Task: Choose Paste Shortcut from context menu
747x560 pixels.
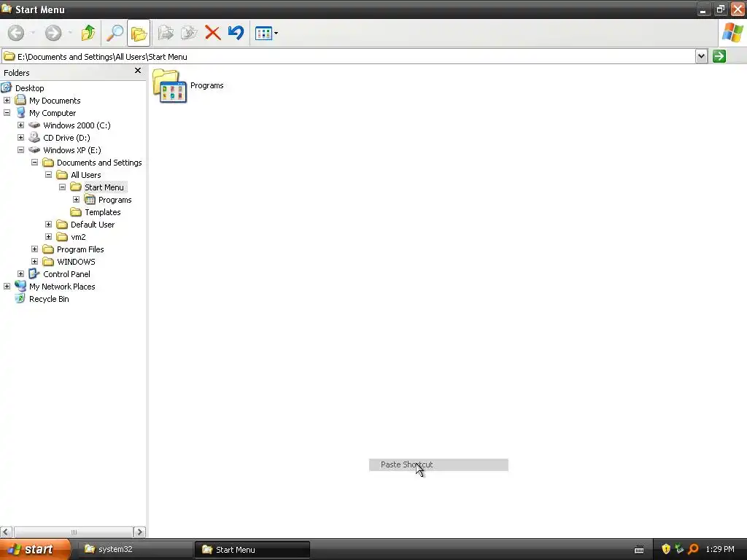Action: (438, 464)
